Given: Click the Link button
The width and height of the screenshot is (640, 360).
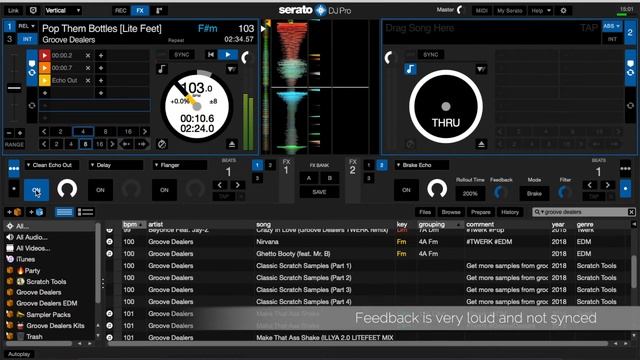Looking at the screenshot, I should click(13, 10).
